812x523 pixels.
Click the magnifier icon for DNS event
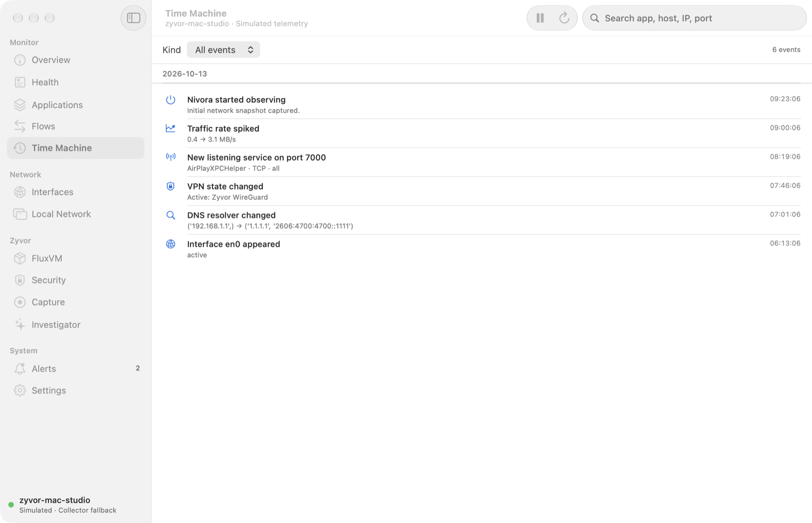(x=171, y=215)
